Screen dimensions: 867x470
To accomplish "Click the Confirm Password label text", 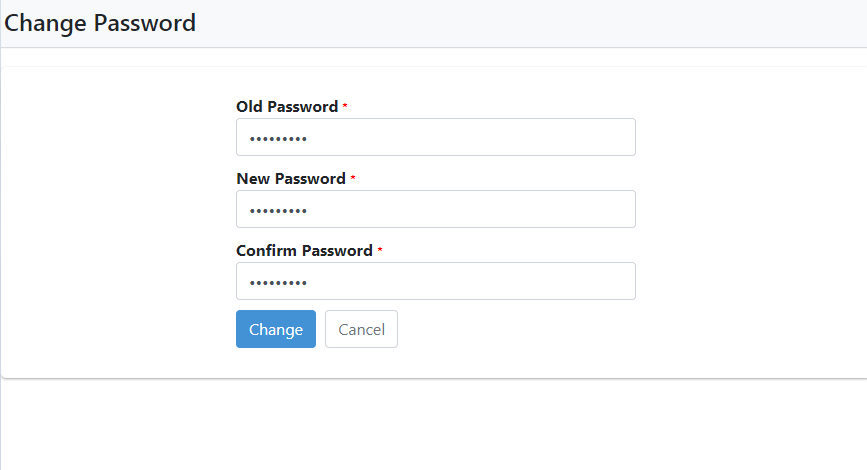I will click(304, 250).
